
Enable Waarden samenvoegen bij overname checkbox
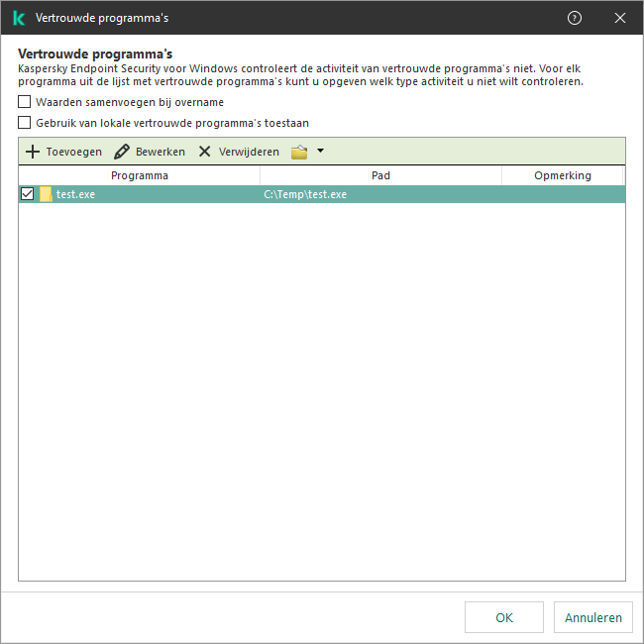(x=24, y=101)
